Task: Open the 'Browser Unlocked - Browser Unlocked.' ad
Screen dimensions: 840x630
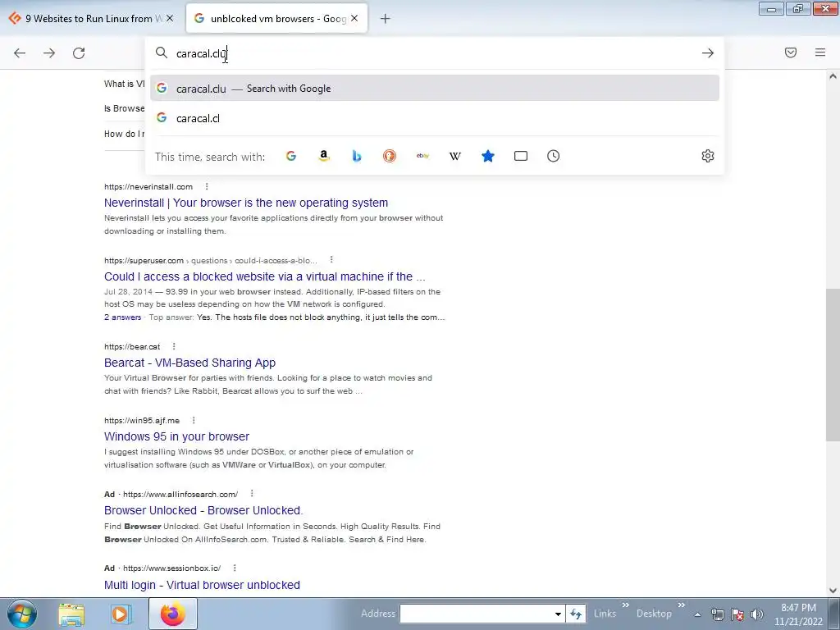Action: [x=203, y=510]
